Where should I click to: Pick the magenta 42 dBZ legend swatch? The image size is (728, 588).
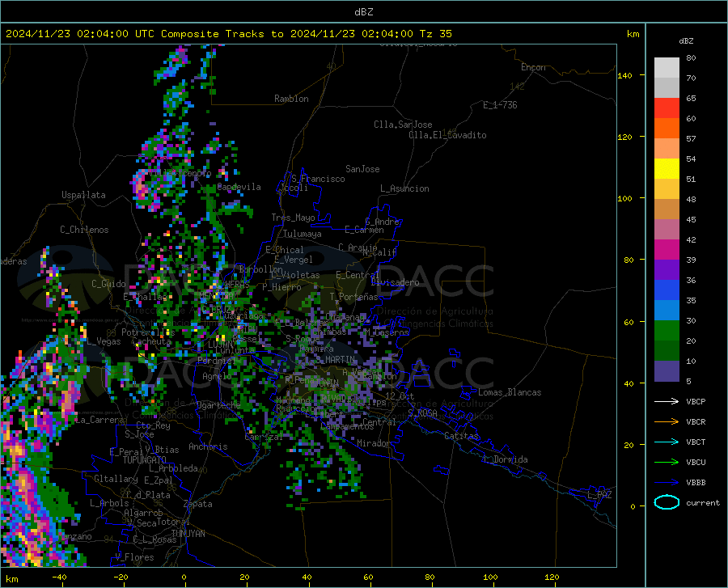tap(667, 250)
